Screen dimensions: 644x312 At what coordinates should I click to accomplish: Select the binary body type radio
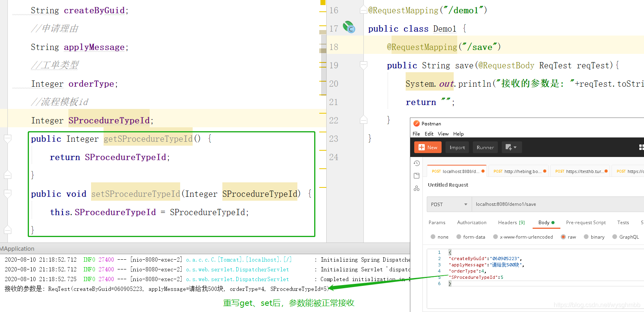586,237
